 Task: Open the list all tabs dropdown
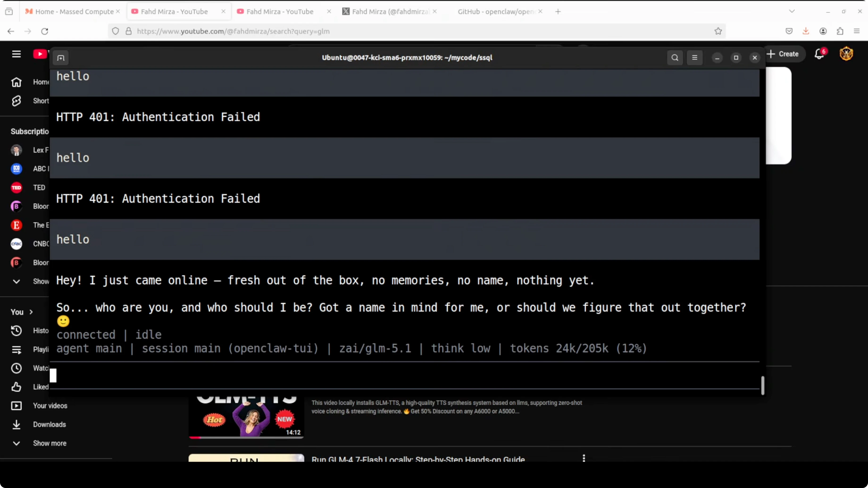pos(792,12)
